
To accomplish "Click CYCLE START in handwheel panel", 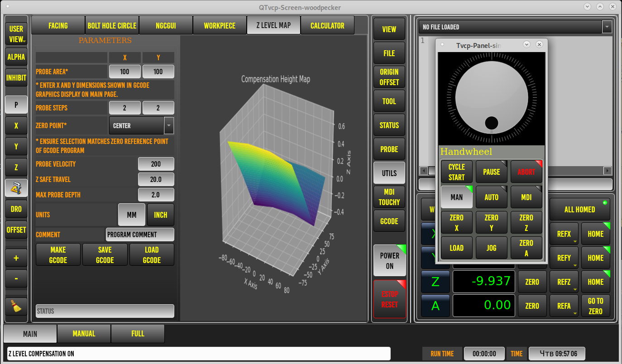I will 457,172.
